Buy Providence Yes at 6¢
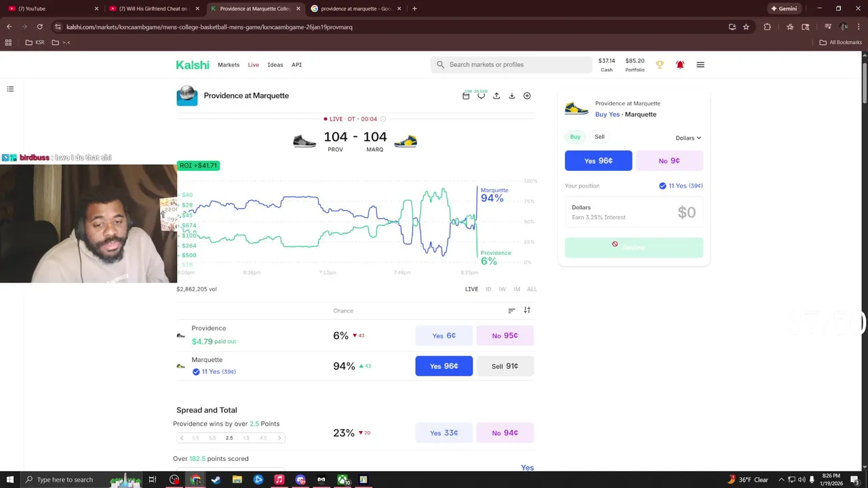Image resolution: width=868 pixels, height=488 pixels. (444, 335)
